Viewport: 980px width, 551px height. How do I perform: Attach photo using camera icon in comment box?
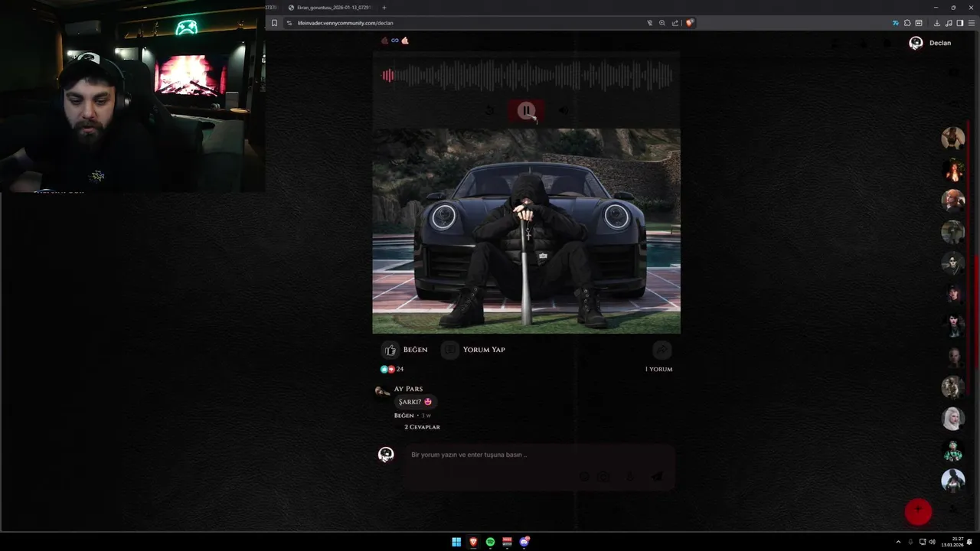[x=605, y=476]
